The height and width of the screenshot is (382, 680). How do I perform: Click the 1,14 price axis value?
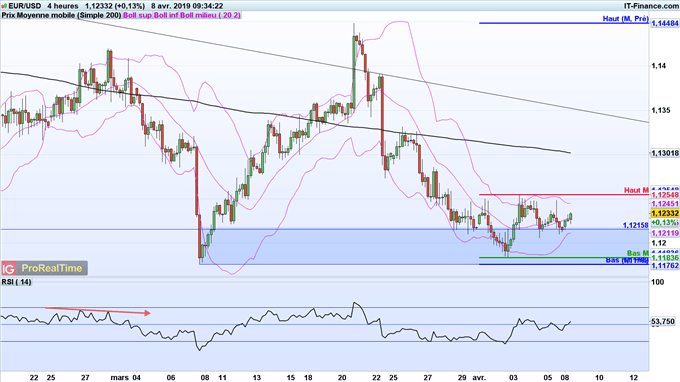658,66
